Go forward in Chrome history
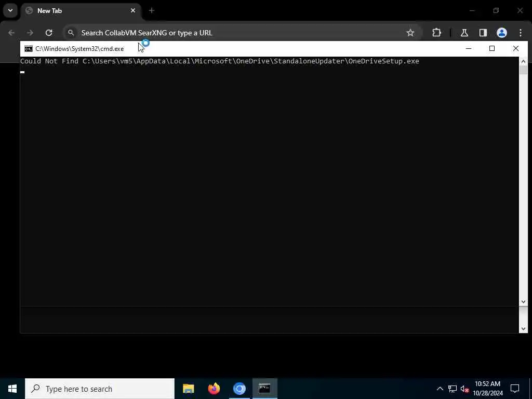Viewport: 532px width, 399px height. click(30, 33)
